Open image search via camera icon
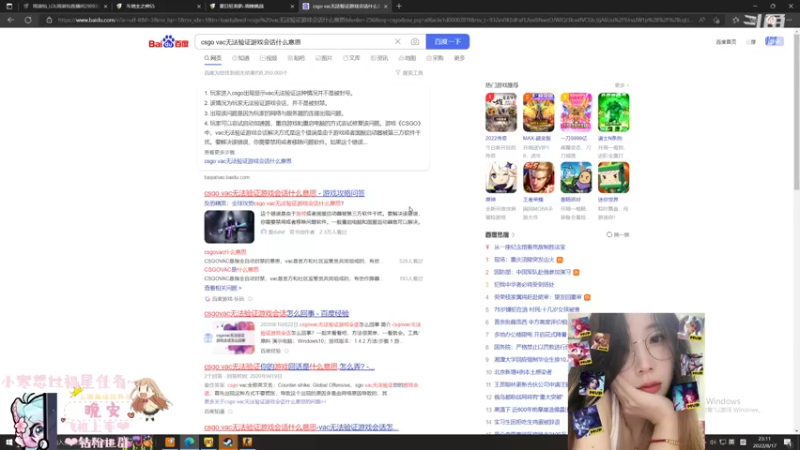 click(414, 41)
